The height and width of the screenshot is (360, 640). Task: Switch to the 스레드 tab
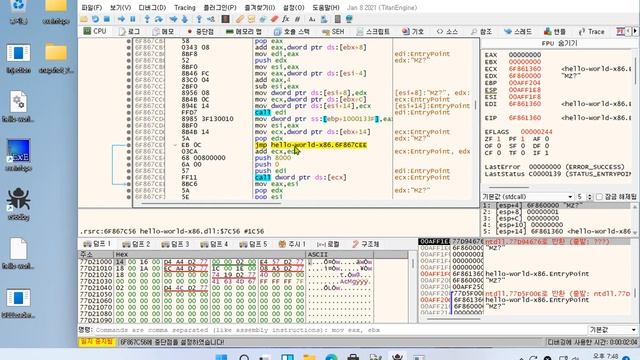tap(517, 31)
